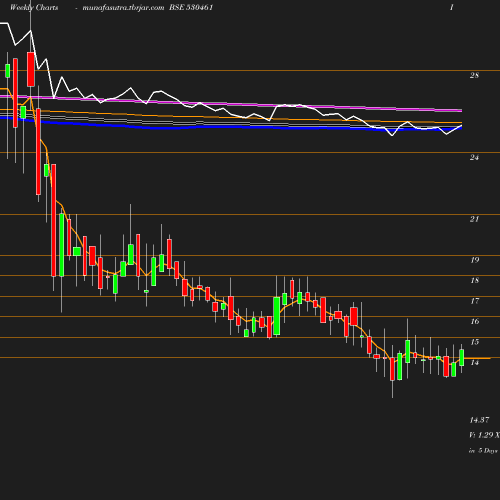Image resolution: width=500 pixels, height=500 pixels.
Task: Click the 17 price axis label
Action: pyautogui.click(x=475, y=301)
